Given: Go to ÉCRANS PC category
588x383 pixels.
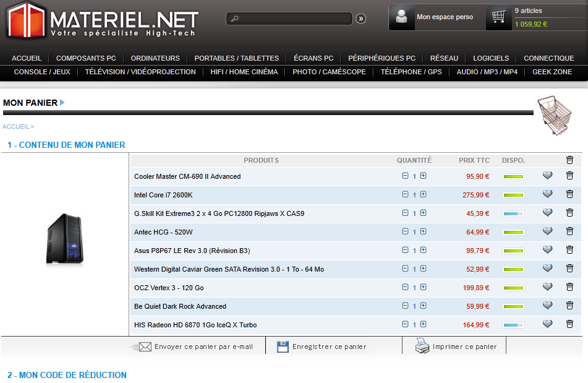Looking at the screenshot, I should (313, 58).
